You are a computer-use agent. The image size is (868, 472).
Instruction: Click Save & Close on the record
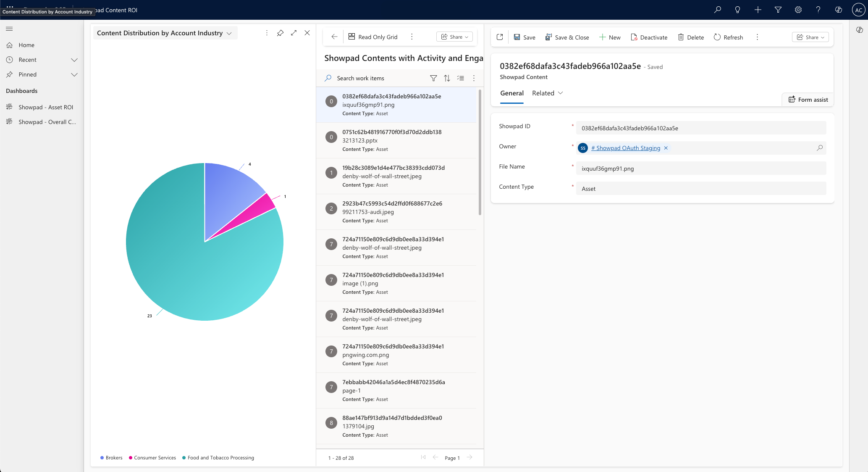pos(567,37)
